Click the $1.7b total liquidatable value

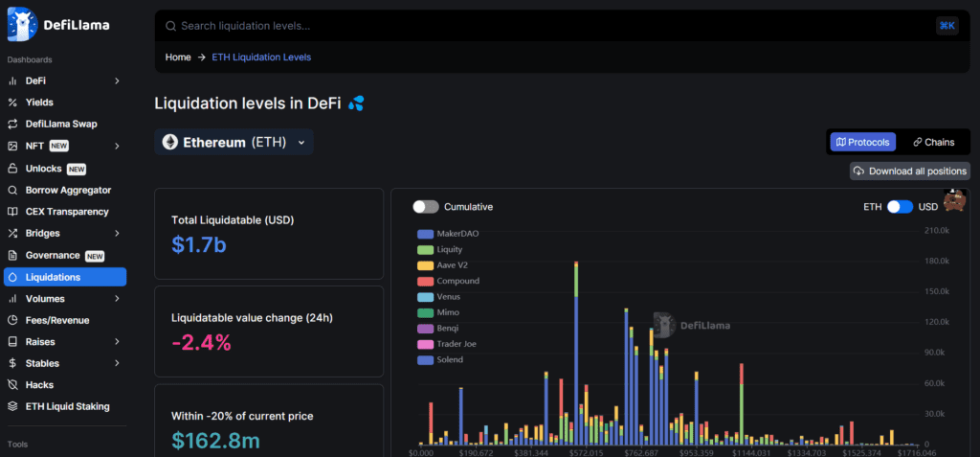click(x=199, y=245)
